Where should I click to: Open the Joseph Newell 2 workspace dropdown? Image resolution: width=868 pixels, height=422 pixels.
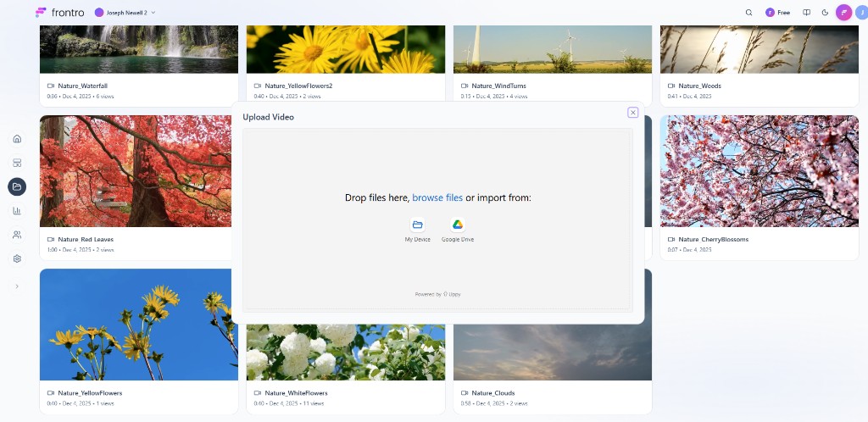coord(125,12)
